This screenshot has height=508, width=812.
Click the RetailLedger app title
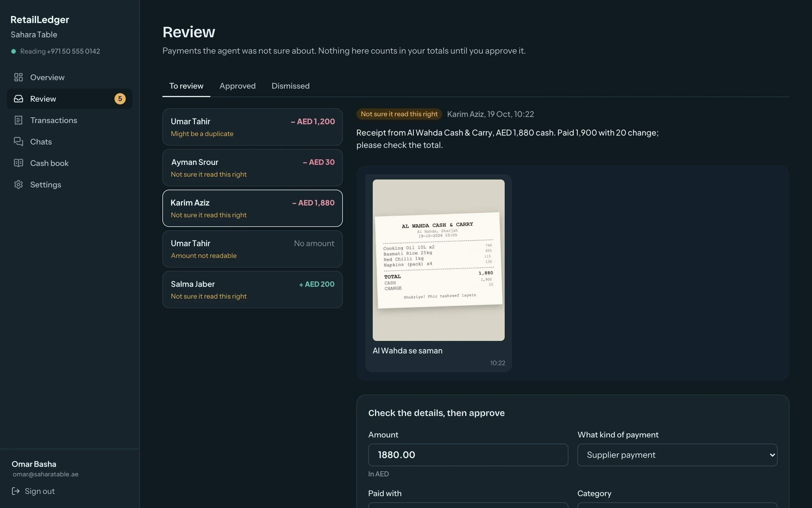coord(39,20)
